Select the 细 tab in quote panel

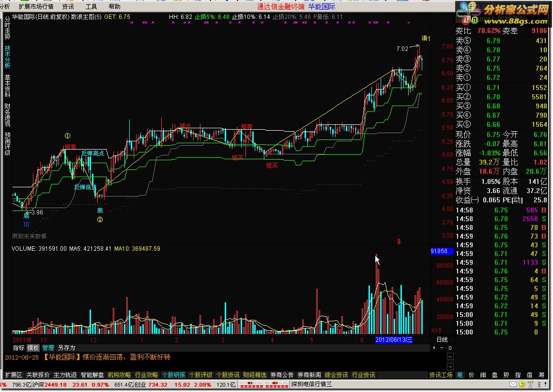[483, 375]
